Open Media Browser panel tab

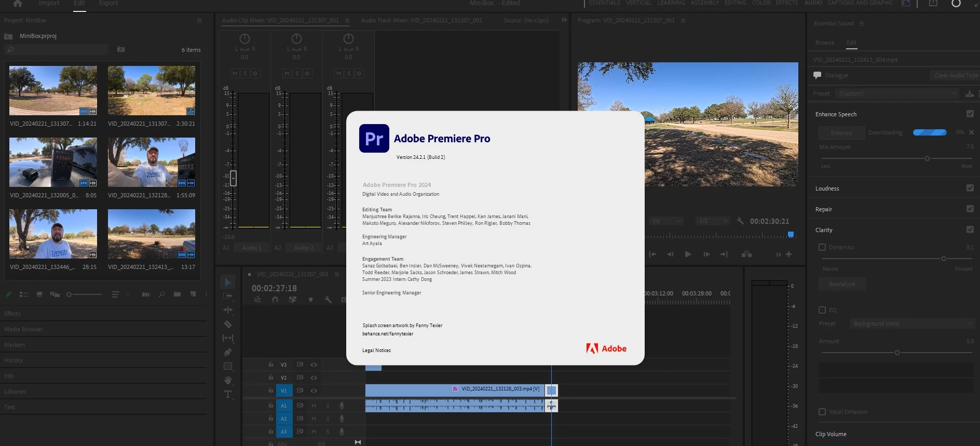(24, 329)
